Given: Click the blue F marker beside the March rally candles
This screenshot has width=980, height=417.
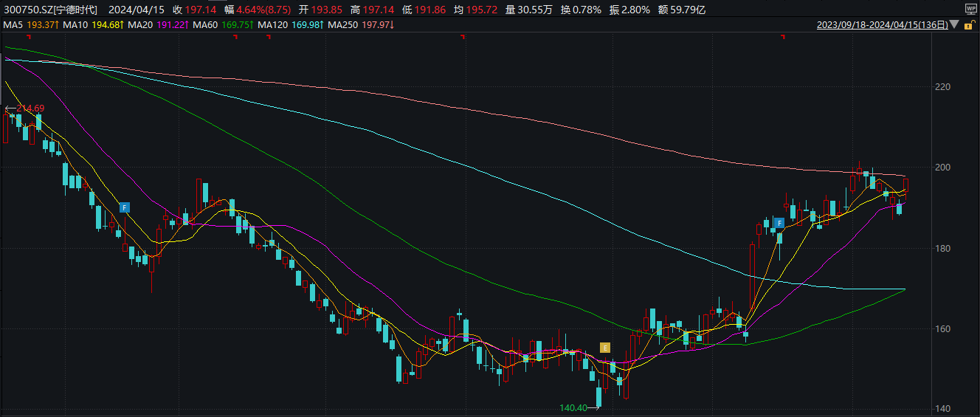Looking at the screenshot, I should point(779,222).
